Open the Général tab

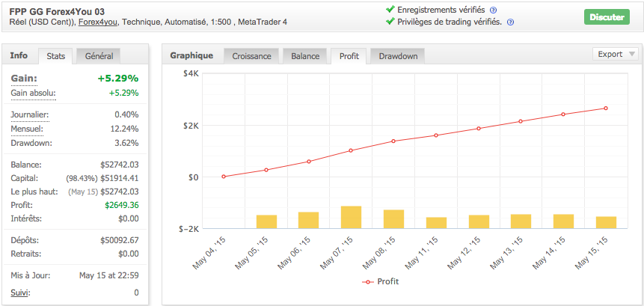click(x=99, y=56)
